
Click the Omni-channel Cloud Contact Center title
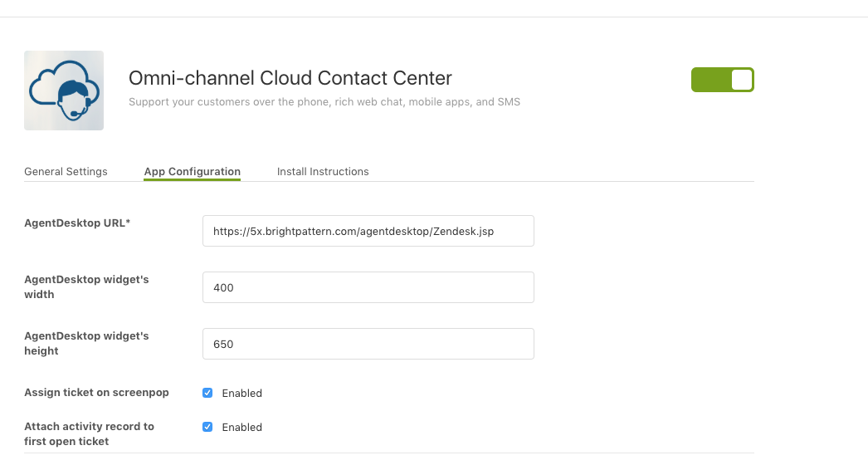click(290, 78)
